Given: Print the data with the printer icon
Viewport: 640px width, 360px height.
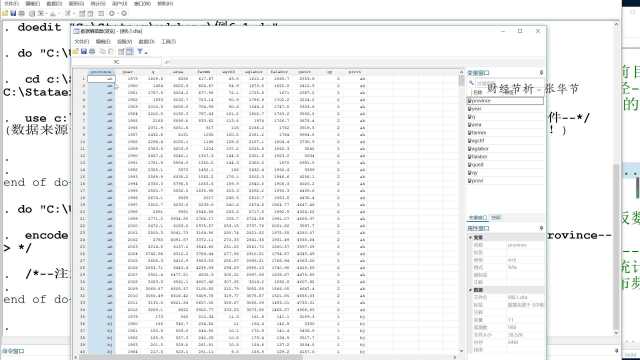Looking at the screenshot, I should click(x=92, y=51).
